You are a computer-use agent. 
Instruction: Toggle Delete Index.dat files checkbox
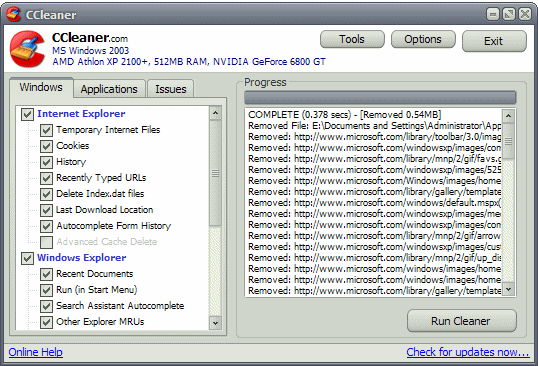pos(46,194)
